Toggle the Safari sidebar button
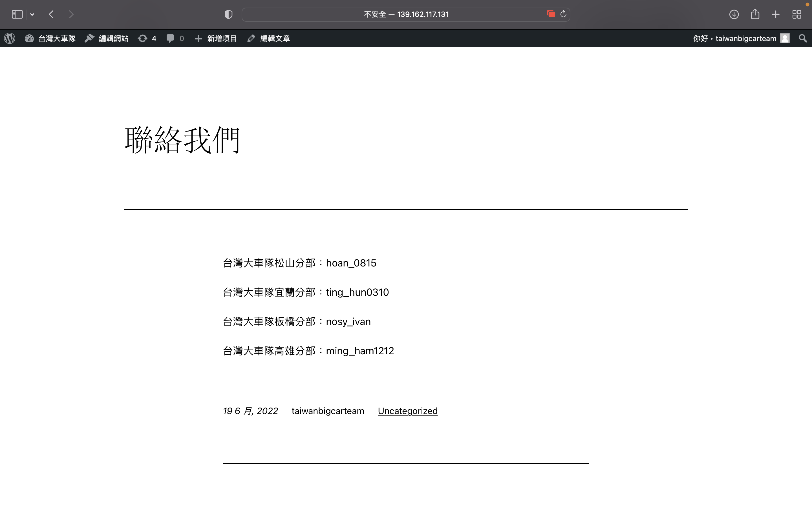 coord(17,14)
